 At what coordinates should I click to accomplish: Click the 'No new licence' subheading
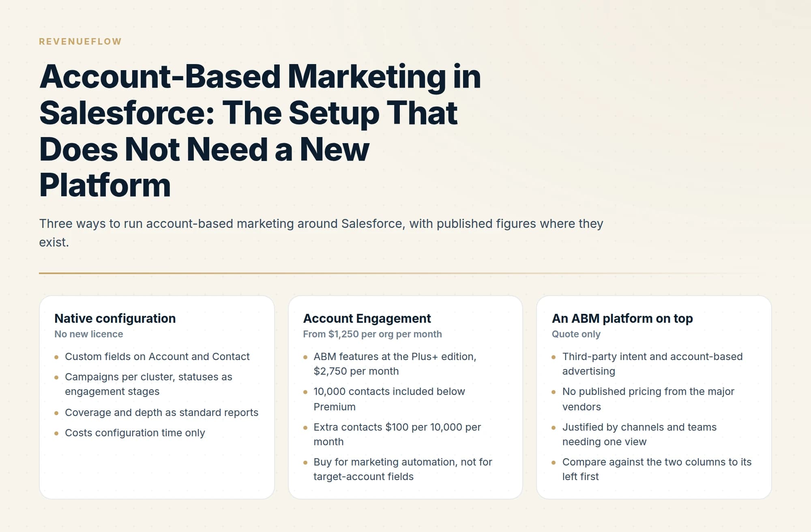pyautogui.click(x=89, y=334)
